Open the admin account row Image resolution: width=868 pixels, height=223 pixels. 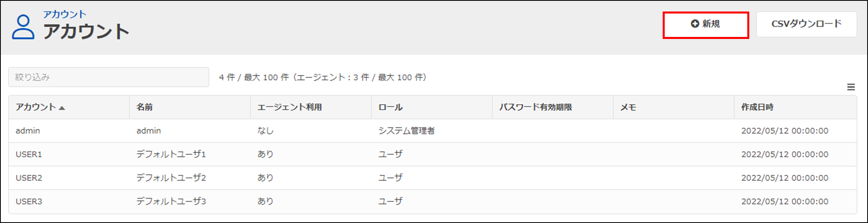pos(28,131)
